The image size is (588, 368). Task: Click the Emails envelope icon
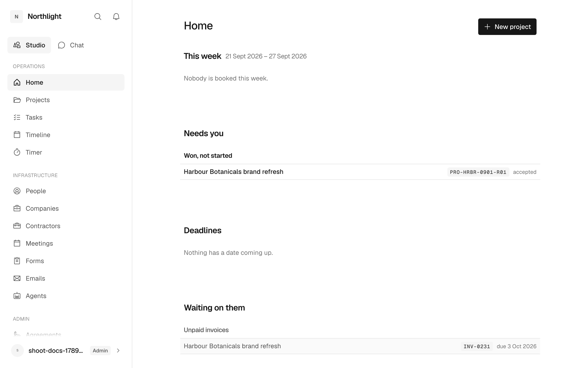(17, 278)
